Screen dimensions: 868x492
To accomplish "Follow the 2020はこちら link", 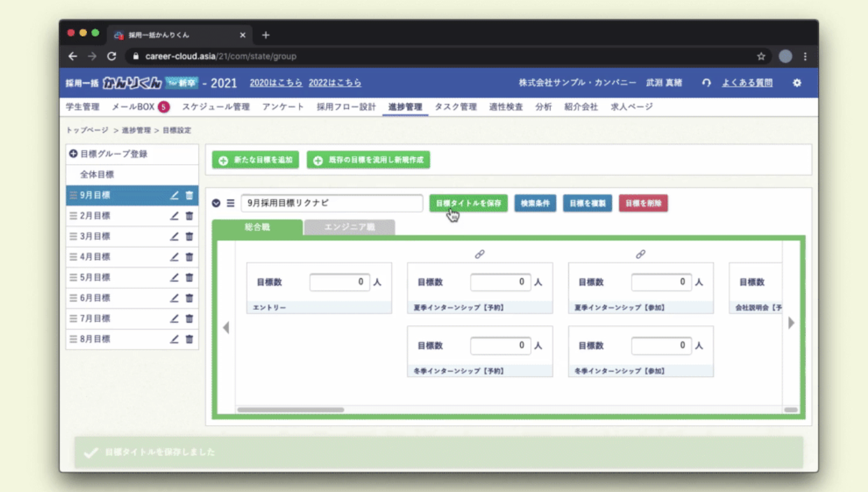I will pyautogui.click(x=276, y=83).
